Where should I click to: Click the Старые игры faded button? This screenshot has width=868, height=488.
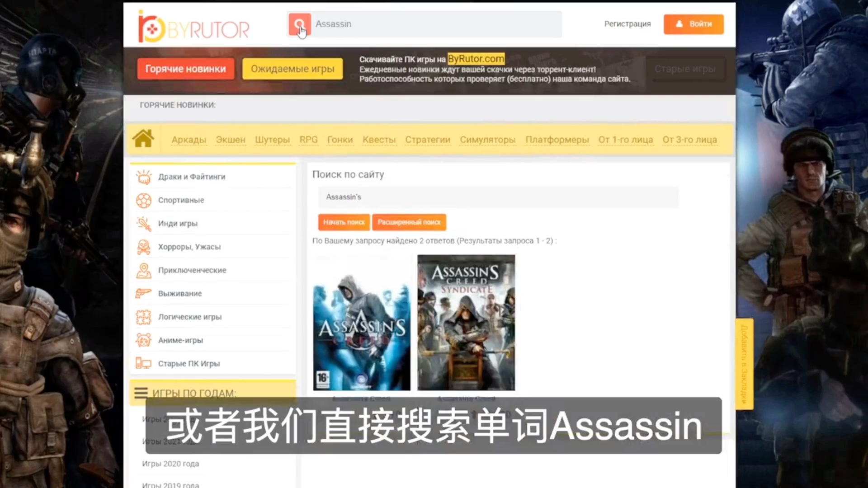click(x=685, y=69)
